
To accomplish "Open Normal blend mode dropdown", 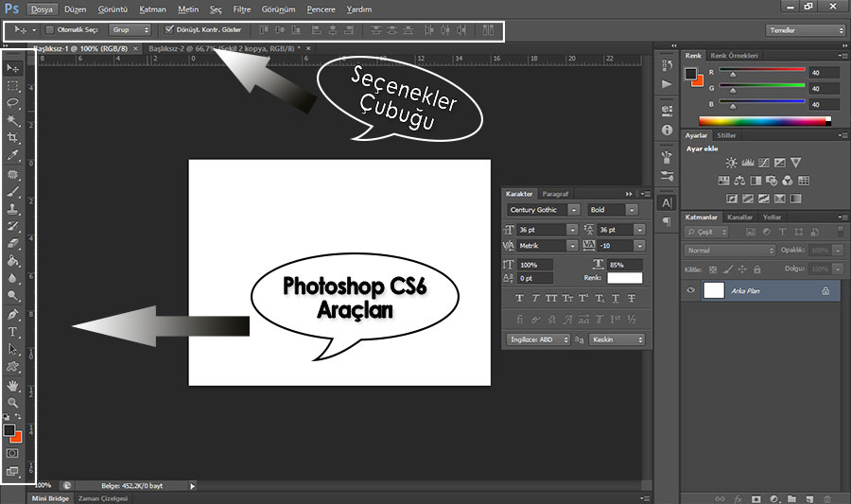I will [x=729, y=250].
